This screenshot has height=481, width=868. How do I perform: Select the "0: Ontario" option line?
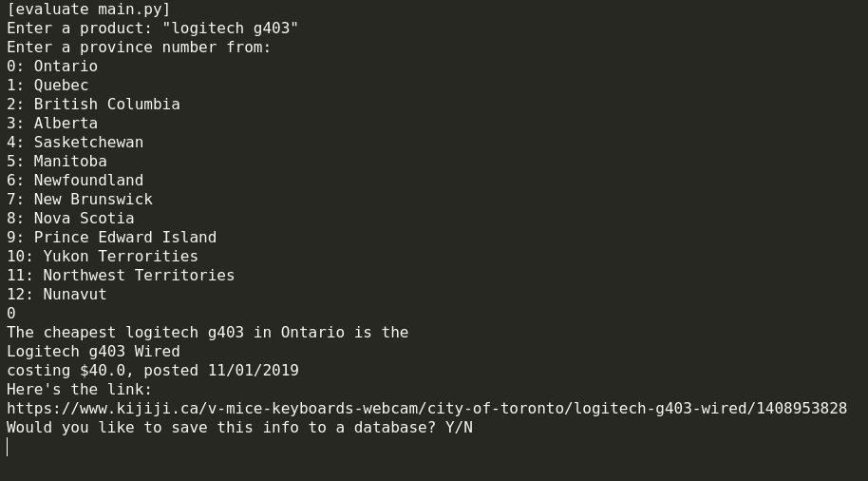52,67
